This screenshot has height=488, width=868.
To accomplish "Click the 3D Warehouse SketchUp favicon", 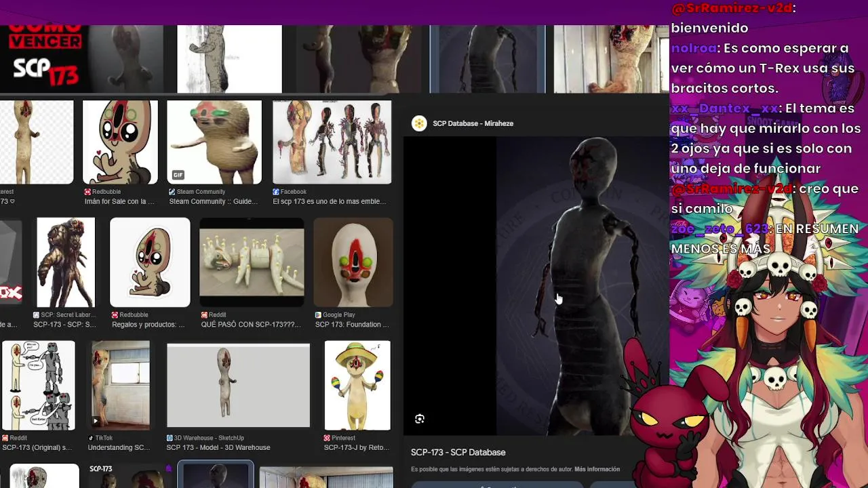I will tap(170, 439).
